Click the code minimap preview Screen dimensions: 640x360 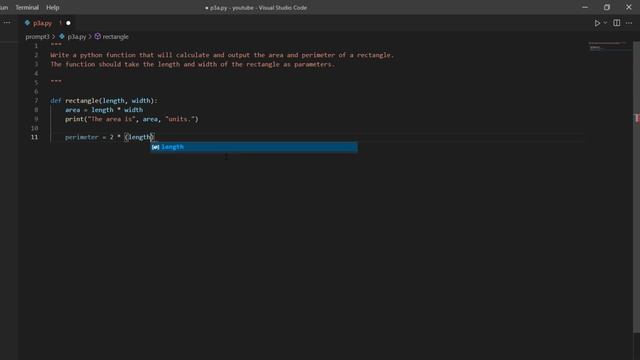coord(610,46)
